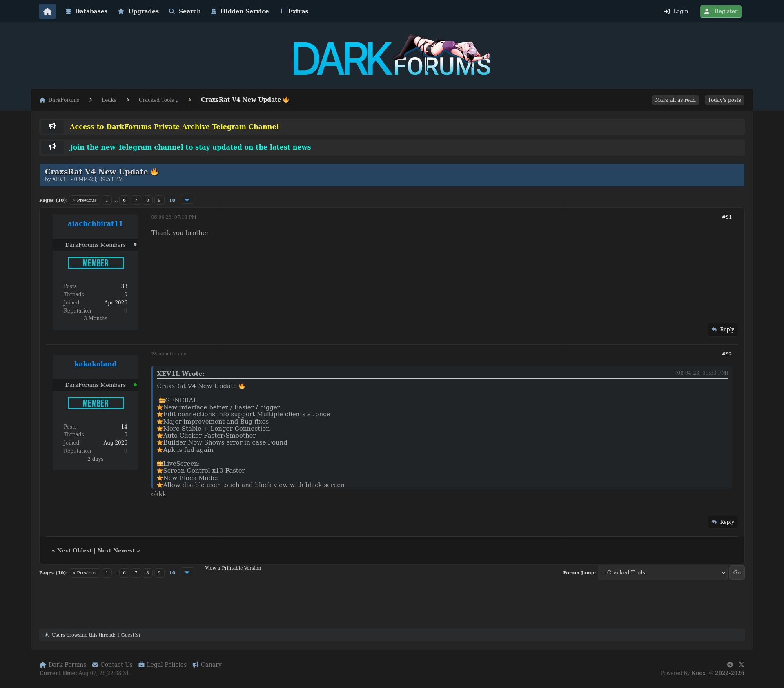Go to page 8 in top pagination

click(x=147, y=200)
